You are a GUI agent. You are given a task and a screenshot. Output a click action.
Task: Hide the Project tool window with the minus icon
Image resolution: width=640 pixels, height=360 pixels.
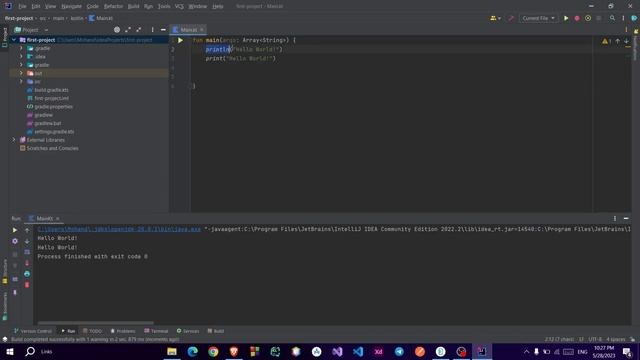(163, 30)
